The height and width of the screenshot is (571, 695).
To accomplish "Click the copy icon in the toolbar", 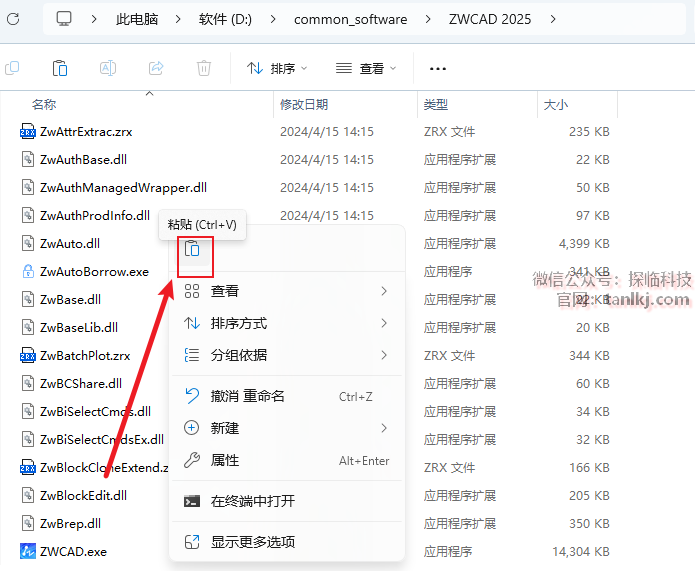I will point(12,68).
